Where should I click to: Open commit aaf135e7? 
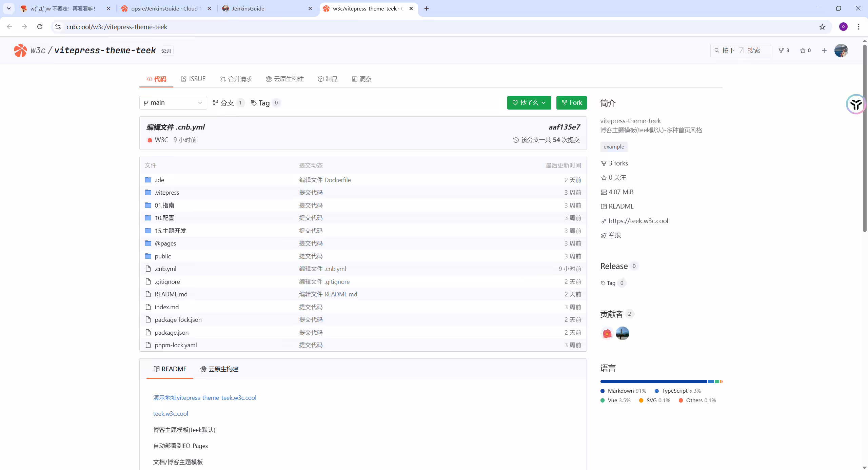pos(564,127)
